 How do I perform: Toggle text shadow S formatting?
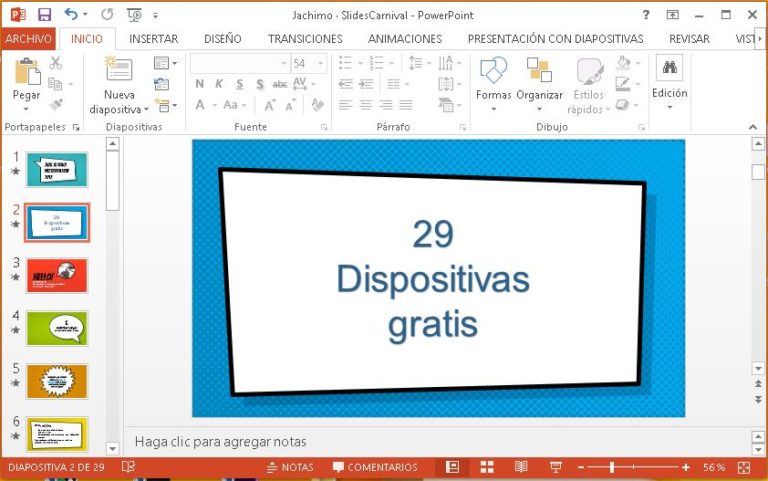point(260,84)
